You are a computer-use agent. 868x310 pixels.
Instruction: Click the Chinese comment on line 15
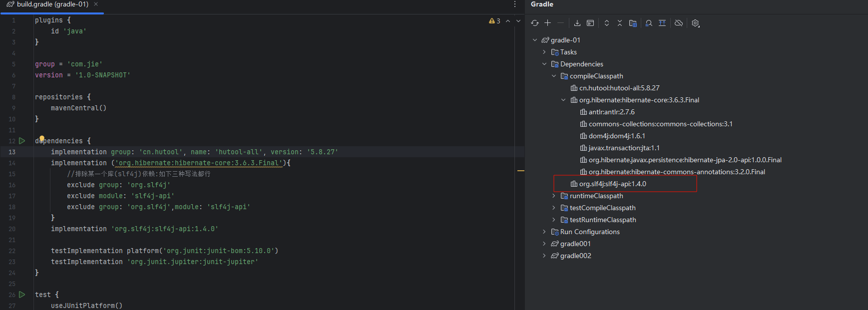click(x=139, y=174)
